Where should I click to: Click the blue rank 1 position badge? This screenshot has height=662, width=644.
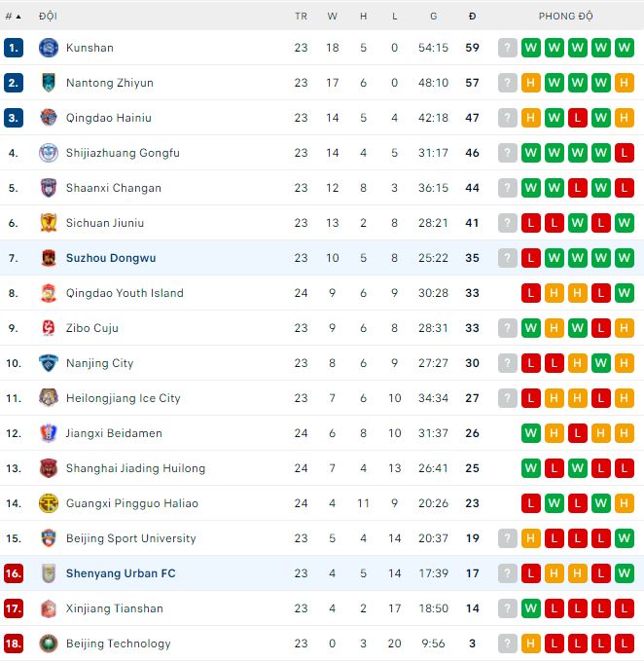click(14, 48)
